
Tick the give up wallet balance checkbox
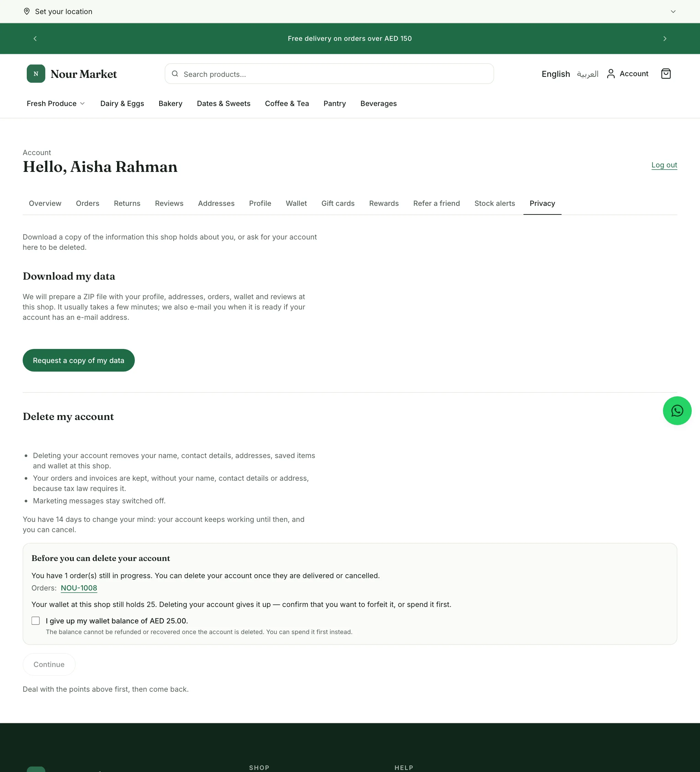[x=36, y=621]
